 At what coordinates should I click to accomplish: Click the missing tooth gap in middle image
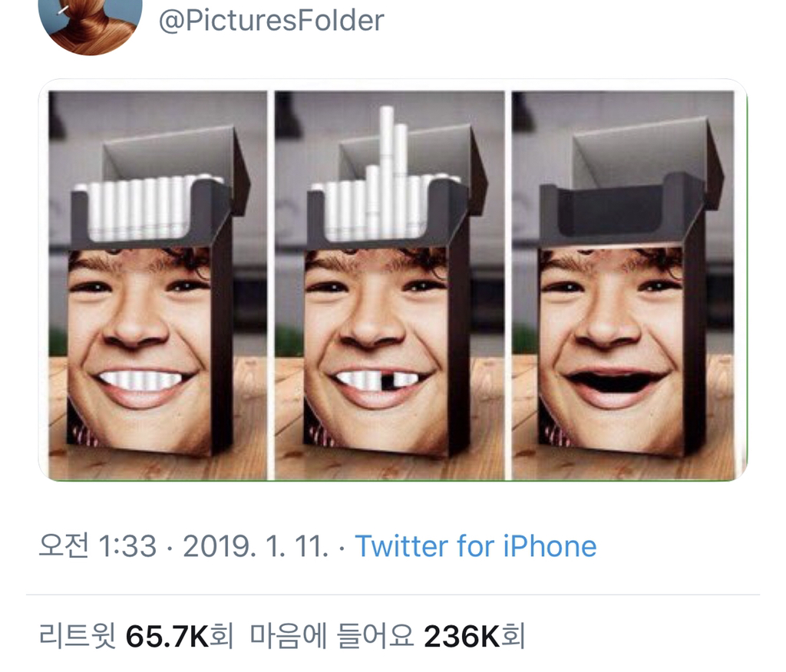(387, 381)
